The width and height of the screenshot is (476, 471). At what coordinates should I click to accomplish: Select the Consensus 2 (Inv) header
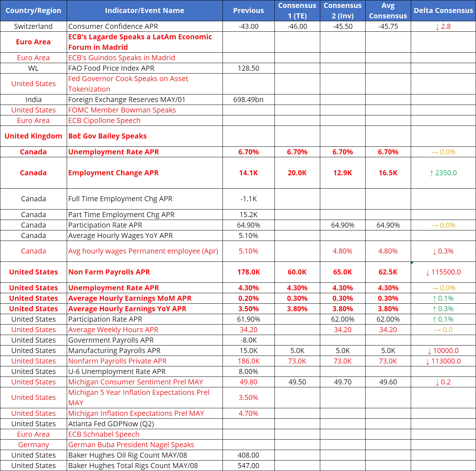coord(343,10)
